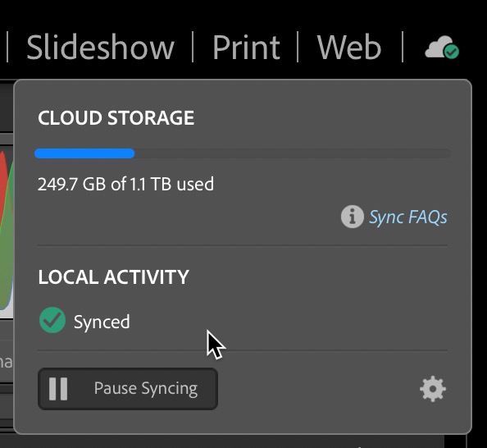Switch to the Print module
The image size is (487, 448).
pos(246,48)
